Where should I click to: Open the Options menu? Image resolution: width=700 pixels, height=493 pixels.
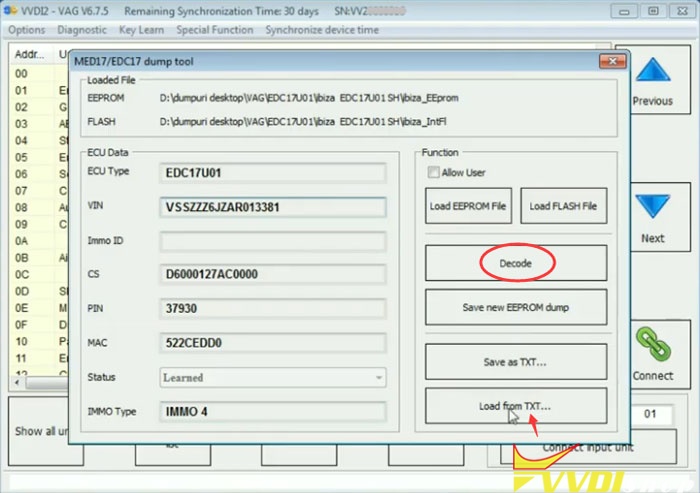[27, 30]
